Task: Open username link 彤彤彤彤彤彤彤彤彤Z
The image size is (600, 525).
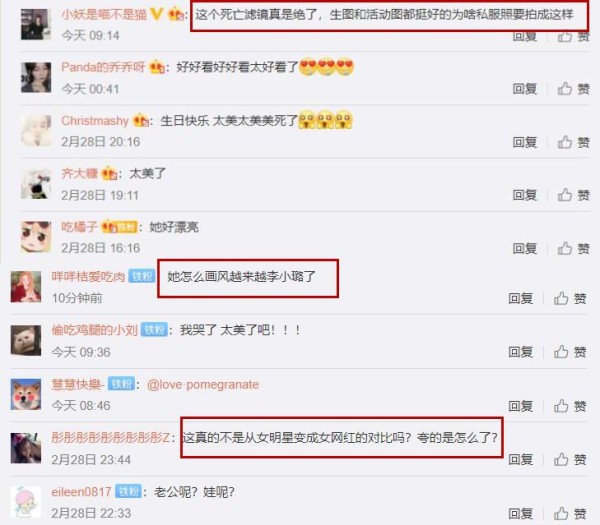Action: [x=111, y=437]
